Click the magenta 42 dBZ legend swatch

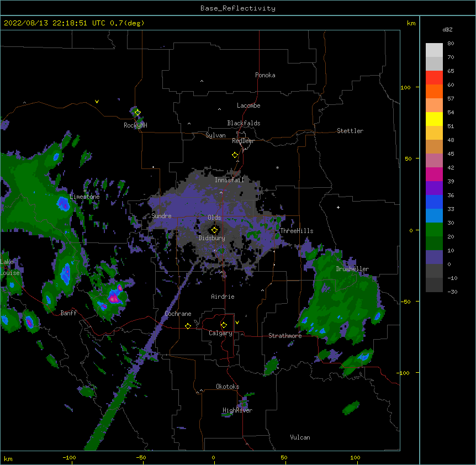(434, 174)
